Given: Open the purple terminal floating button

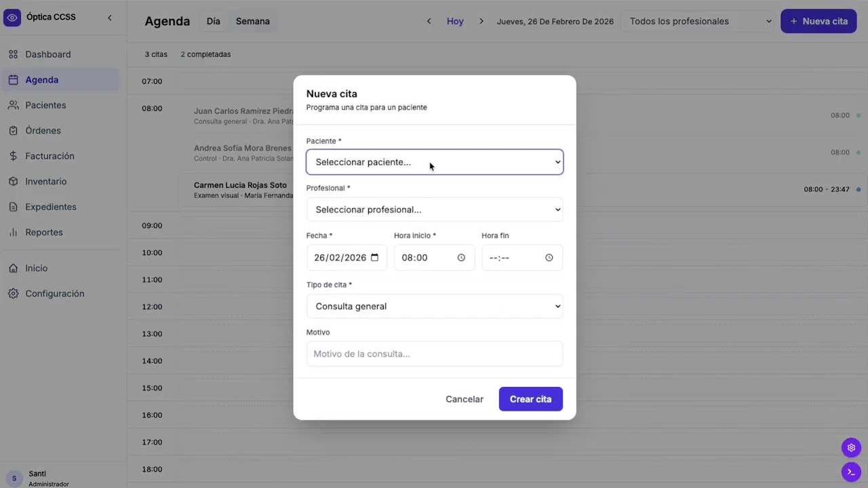Looking at the screenshot, I should (851, 472).
